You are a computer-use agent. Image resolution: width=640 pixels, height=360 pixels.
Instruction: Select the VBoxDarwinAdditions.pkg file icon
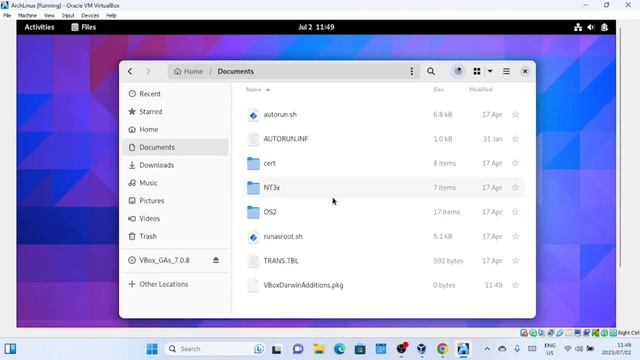(x=253, y=285)
